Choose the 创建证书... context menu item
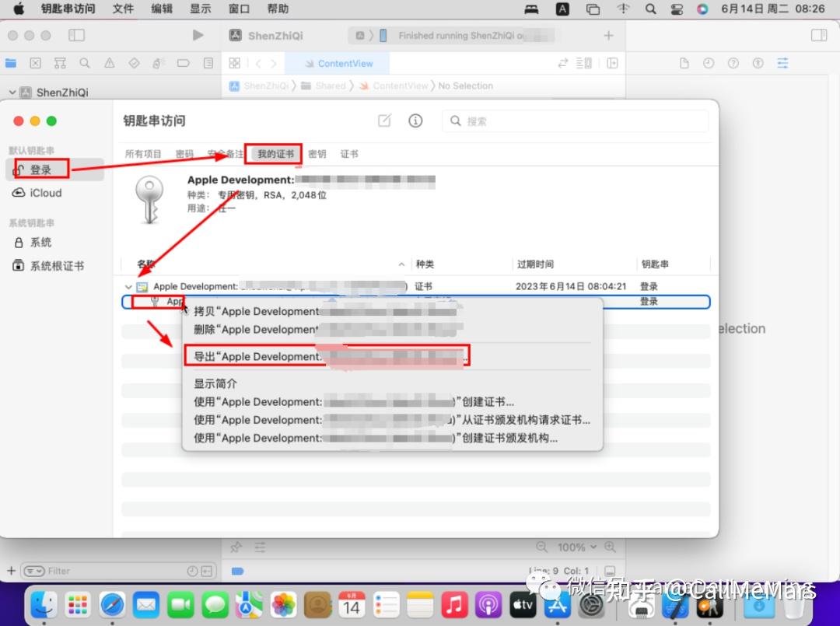This screenshot has width=840, height=626. (x=392, y=401)
